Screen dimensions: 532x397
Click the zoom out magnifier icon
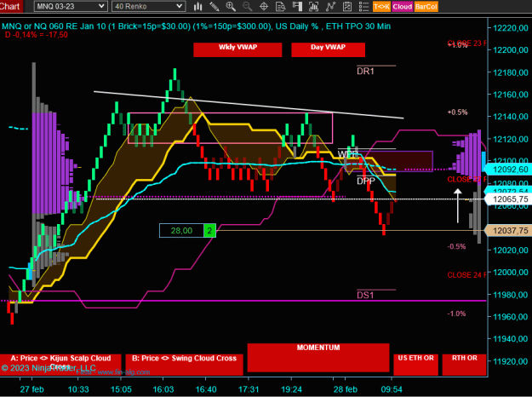(248, 7)
